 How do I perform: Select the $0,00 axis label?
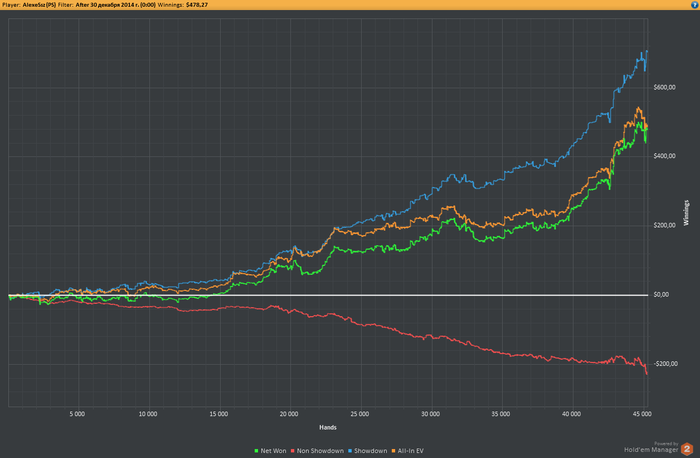pos(661,295)
